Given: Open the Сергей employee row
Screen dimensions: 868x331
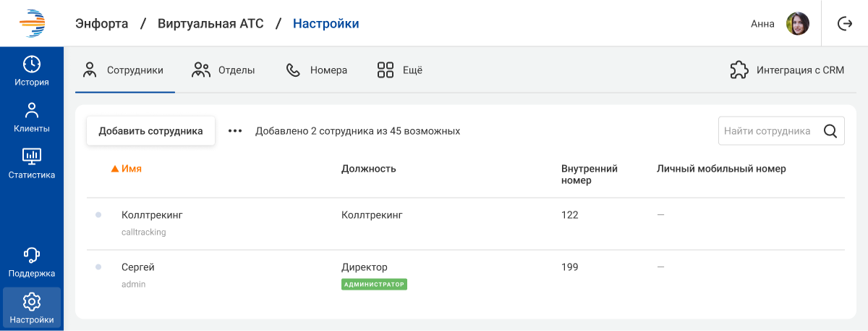Looking at the screenshot, I should pyautogui.click(x=138, y=267).
